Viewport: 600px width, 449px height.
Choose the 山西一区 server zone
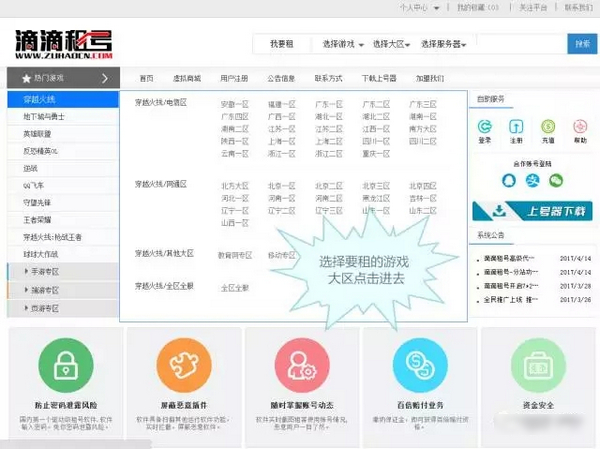[235, 223]
